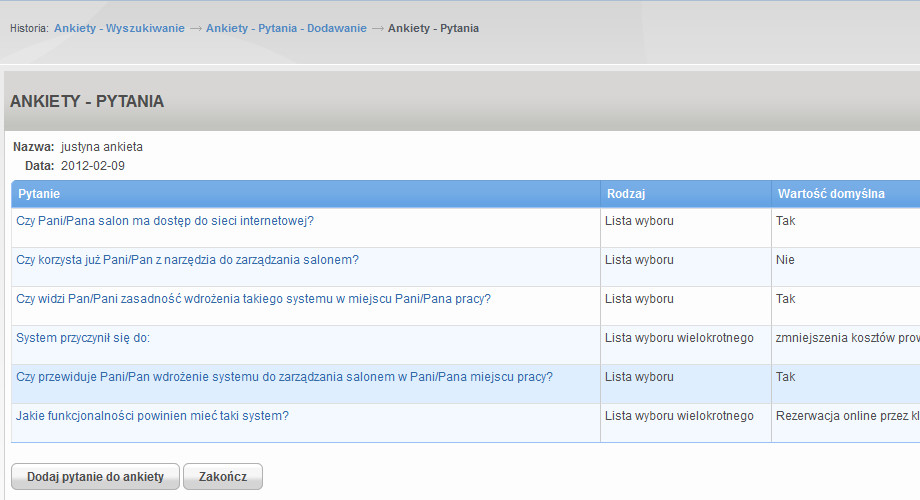Click Dodaj pytanie do ankiety button
Viewport: 920px width, 500px height.
tap(96, 477)
